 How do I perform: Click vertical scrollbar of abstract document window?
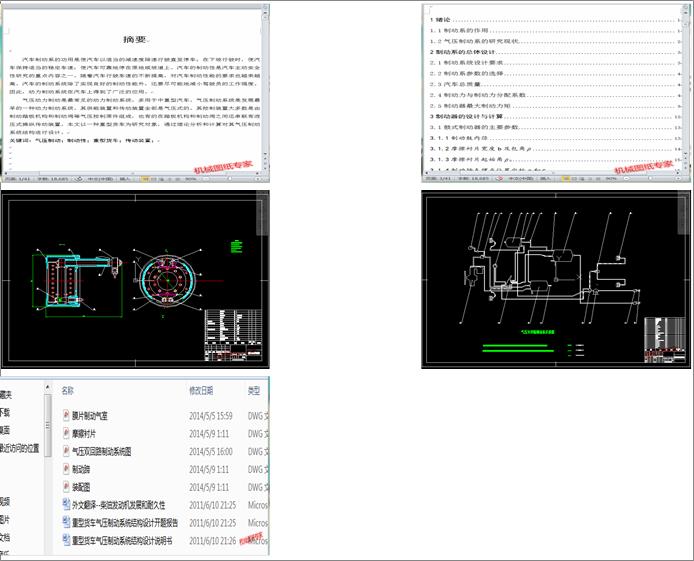click(x=266, y=86)
